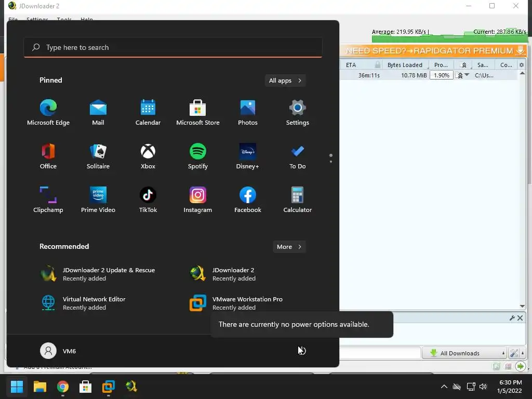Show All apps list
Viewport: 532px width, 399px height.
click(285, 81)
